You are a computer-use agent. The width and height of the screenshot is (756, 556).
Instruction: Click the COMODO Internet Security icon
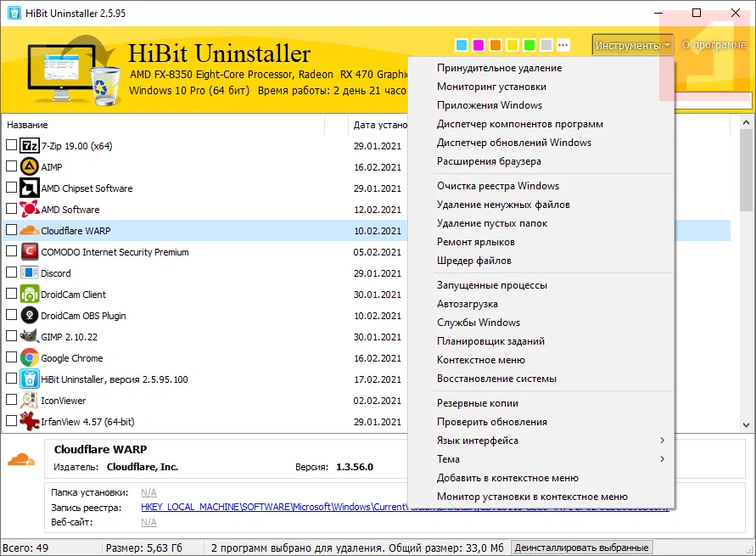[30, 252]
